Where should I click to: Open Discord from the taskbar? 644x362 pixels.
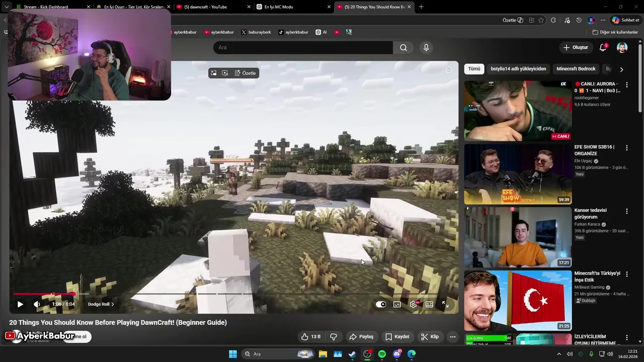click(397, 354)
